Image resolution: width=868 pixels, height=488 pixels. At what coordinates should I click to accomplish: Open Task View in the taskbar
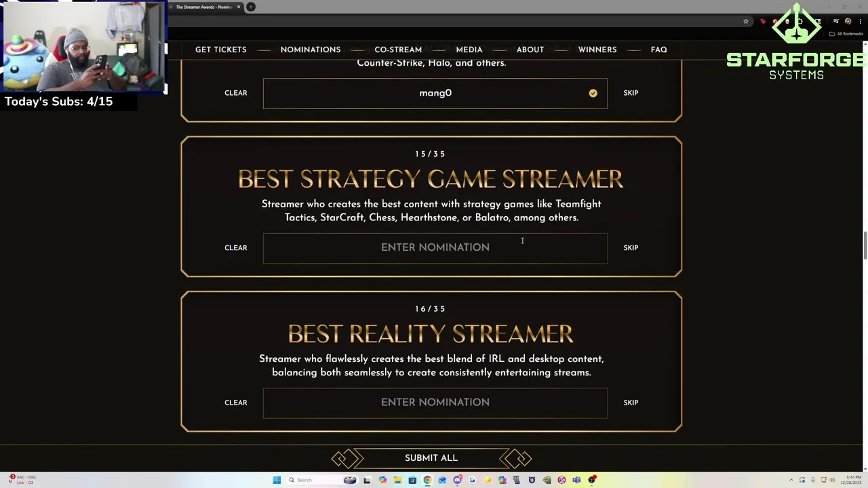367,480
